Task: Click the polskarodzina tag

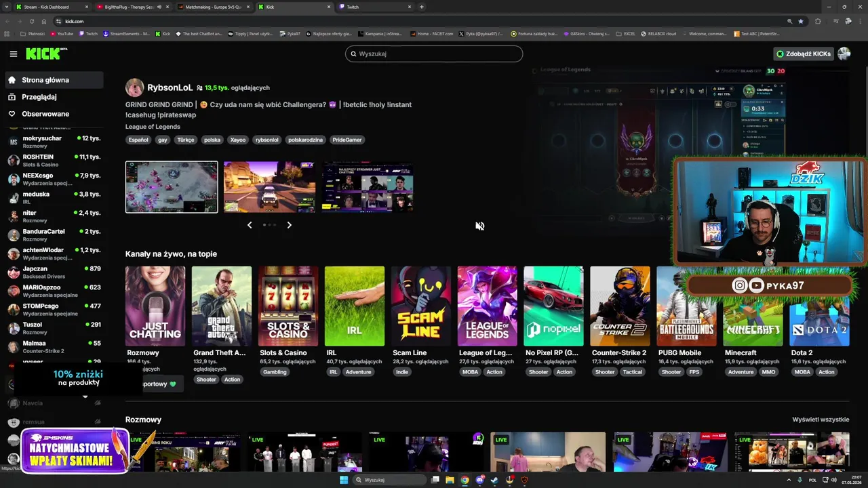Action: (x=305, y=140)
